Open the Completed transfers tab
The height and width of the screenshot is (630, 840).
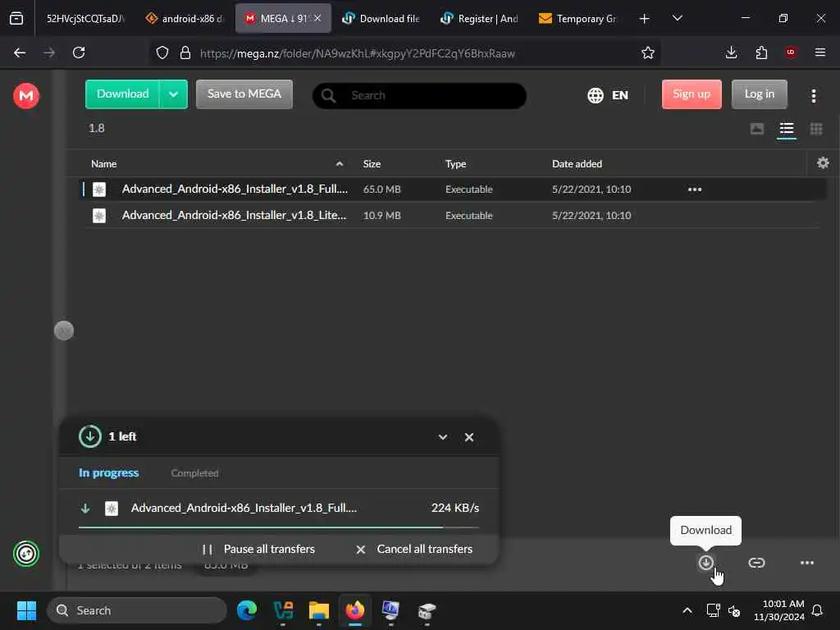pos(194,473)
